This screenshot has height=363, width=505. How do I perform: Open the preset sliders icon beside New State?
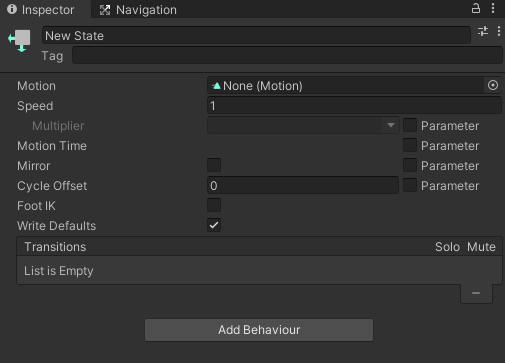(483, 31)
